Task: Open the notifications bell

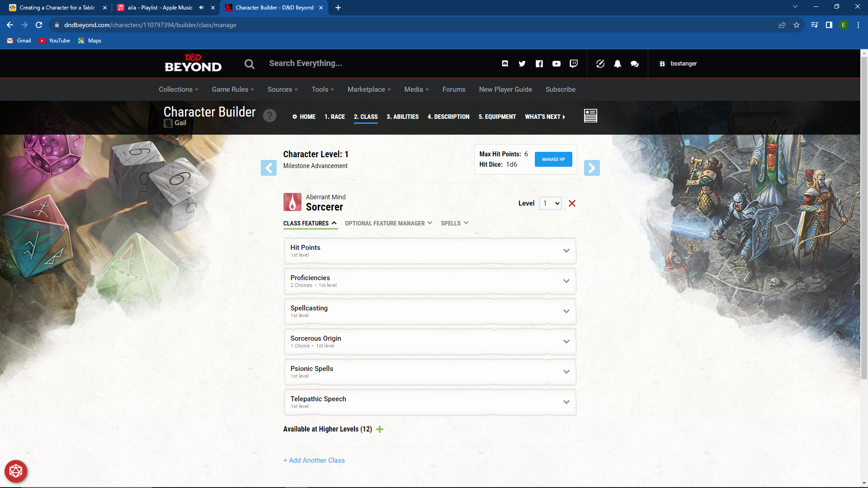Action: pyautogui.click(x=618, y=64)
